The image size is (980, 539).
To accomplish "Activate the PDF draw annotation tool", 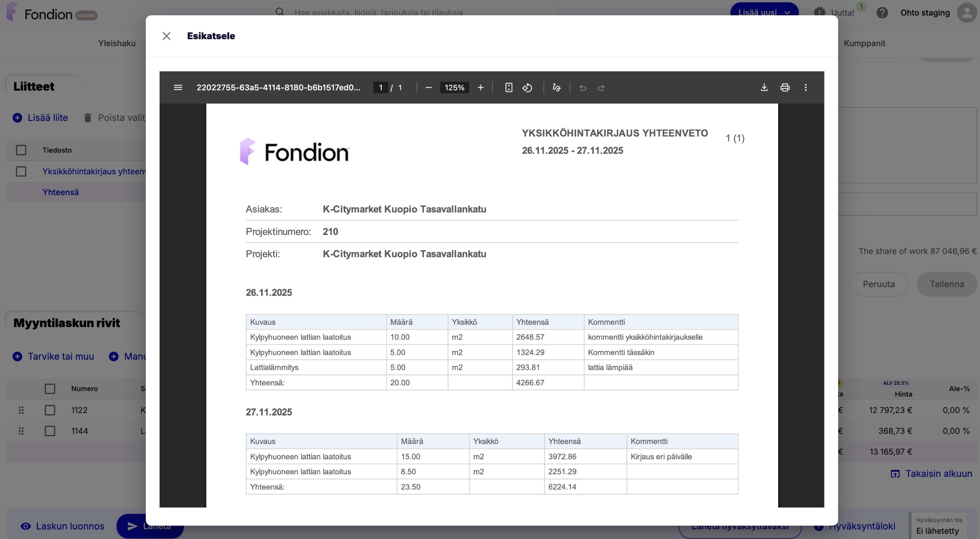I will (x=556, y=87).
